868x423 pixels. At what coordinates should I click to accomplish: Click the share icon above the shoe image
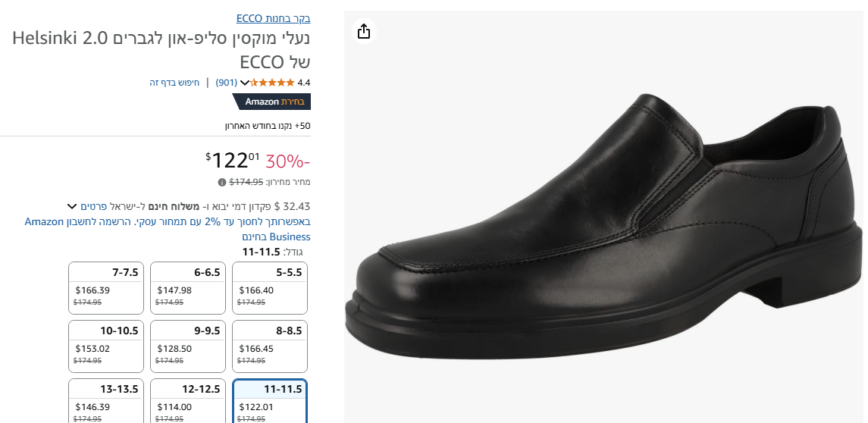tap(364, 31)
